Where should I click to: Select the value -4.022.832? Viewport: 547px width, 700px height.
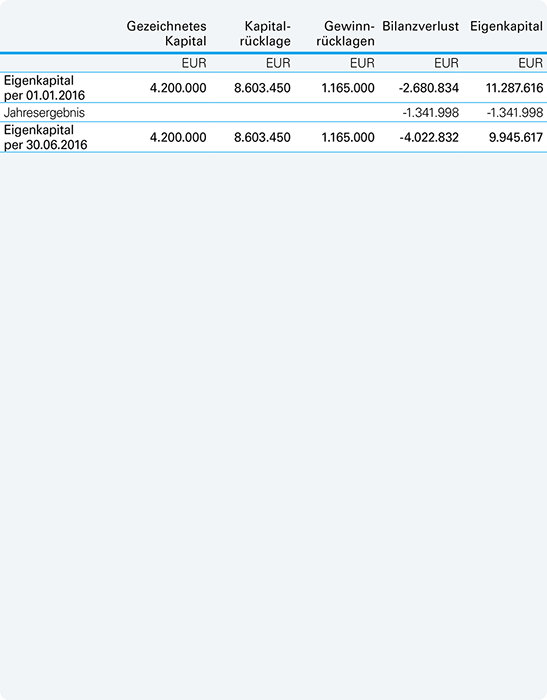429,138
